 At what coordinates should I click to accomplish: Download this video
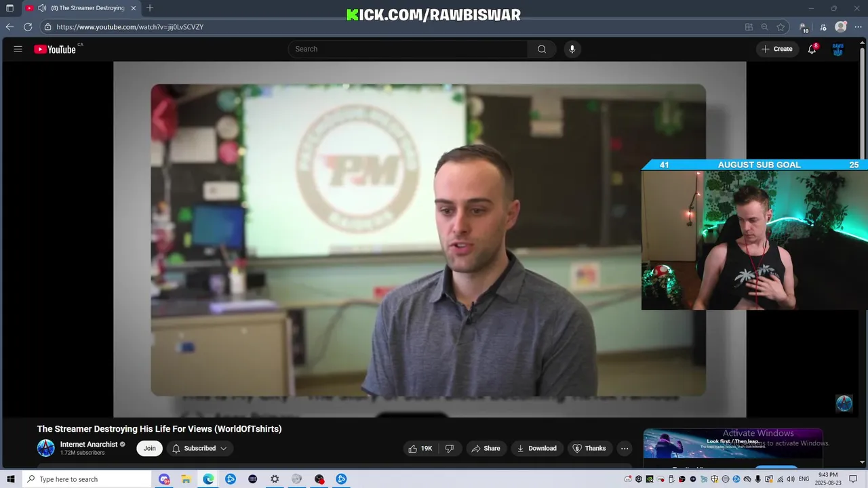[x=536, y=448]
